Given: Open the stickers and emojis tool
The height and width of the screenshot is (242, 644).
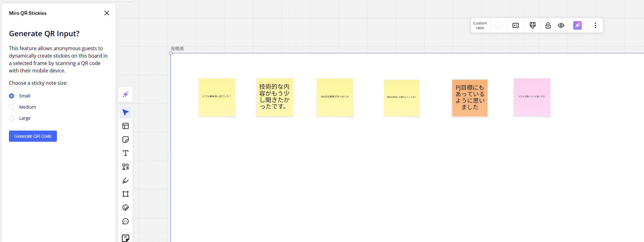Looking at the screenshot, I should 126,208.
